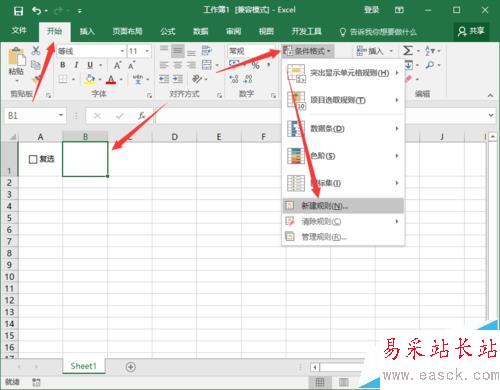This screenshot has width=500, height=390.
Task: Choose Manage Rules (R) menu entry
Action: [x=343, y=237]
